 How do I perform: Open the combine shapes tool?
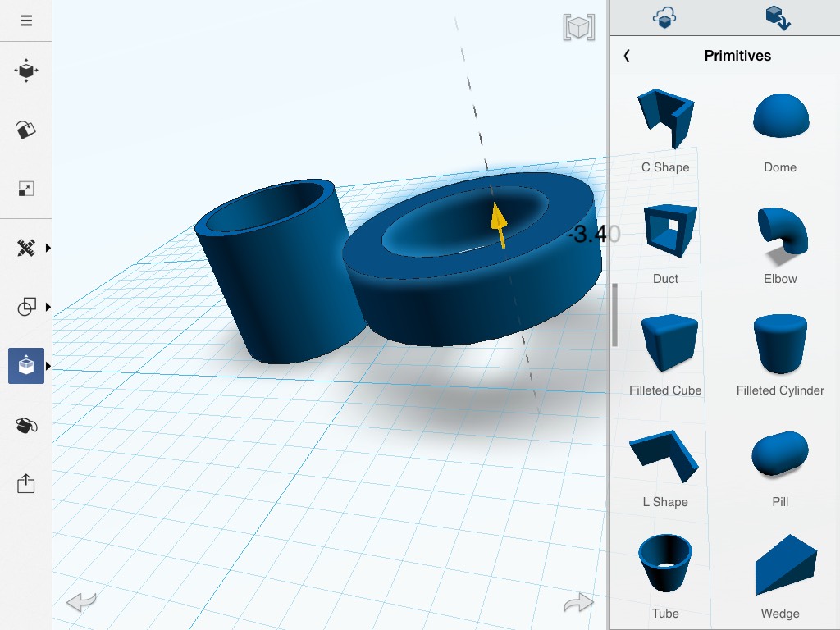pyautogui.click(x=25, y=307)
